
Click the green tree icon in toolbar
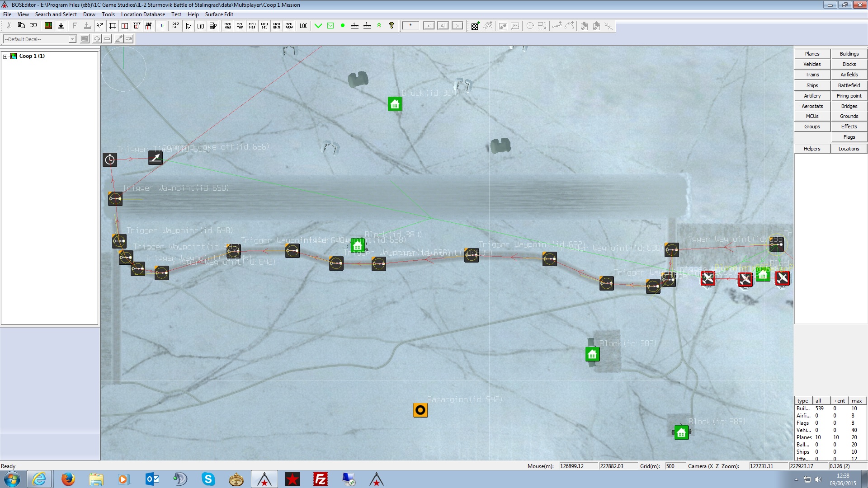click(x=379, y=26)
